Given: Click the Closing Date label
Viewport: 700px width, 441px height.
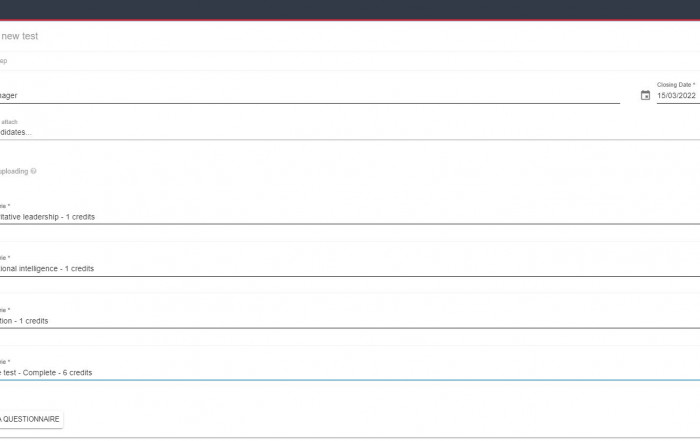Looking at the screenshot, I should coord(675,84).
